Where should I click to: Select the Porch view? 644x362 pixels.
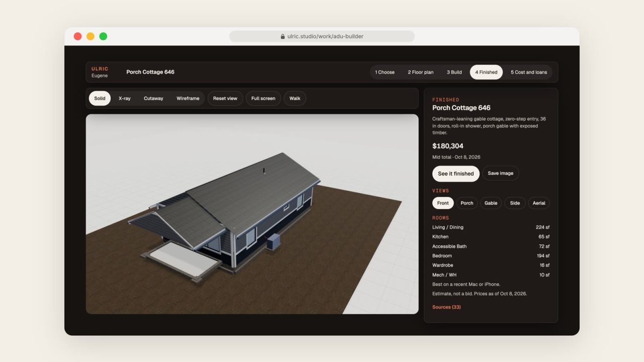point(467,203)
